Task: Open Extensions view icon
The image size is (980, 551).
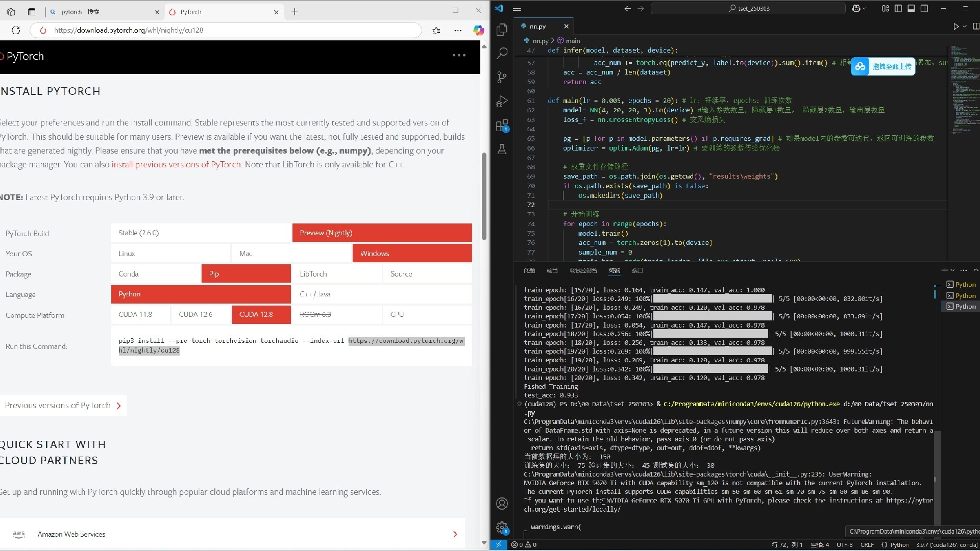Action: pos(502,126)
